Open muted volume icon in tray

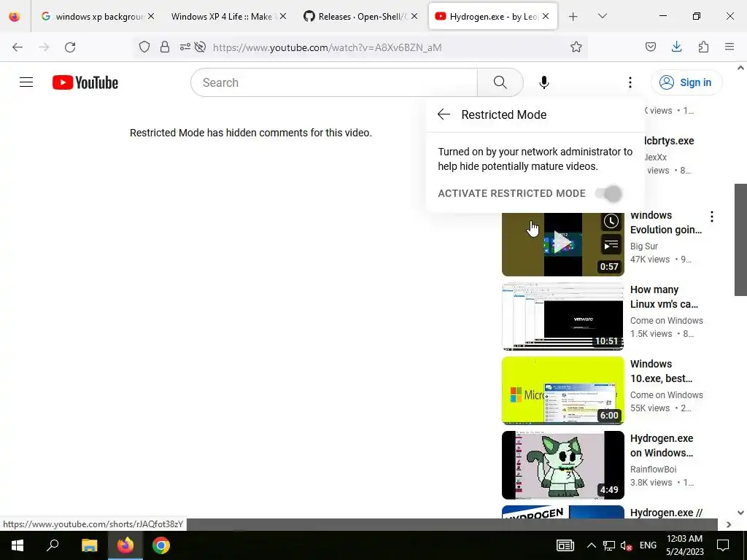626,545
